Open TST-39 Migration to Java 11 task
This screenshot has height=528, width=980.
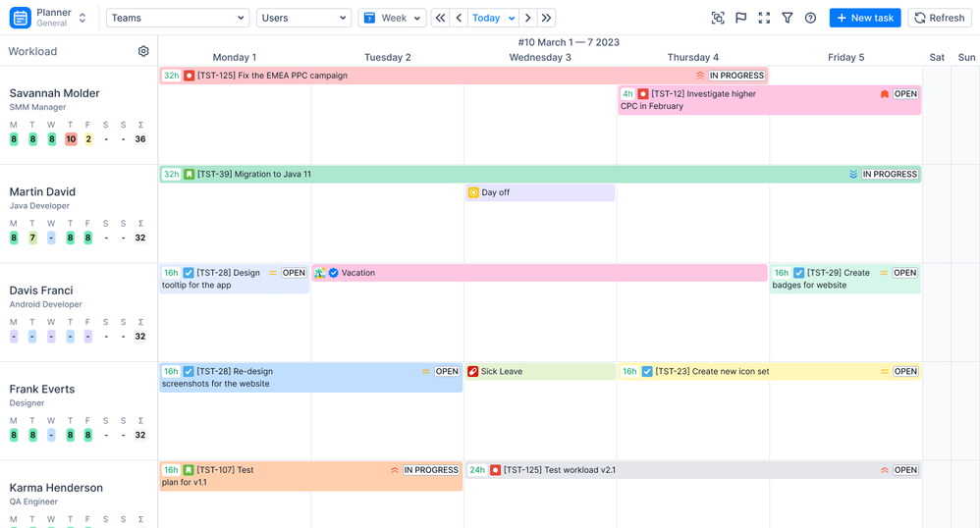click(x=540, y=175)
